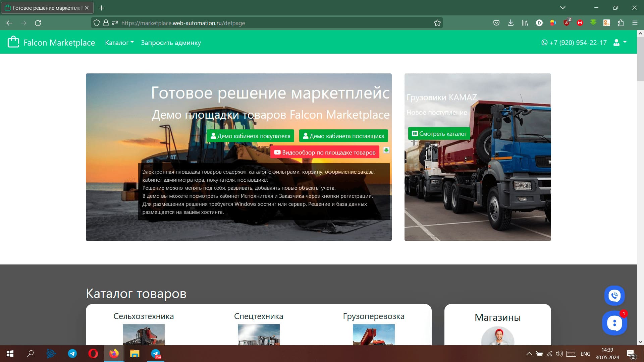Open the Запросить админку menu item
The height and width of the screenshot is (362, 644).
point(171,43)
